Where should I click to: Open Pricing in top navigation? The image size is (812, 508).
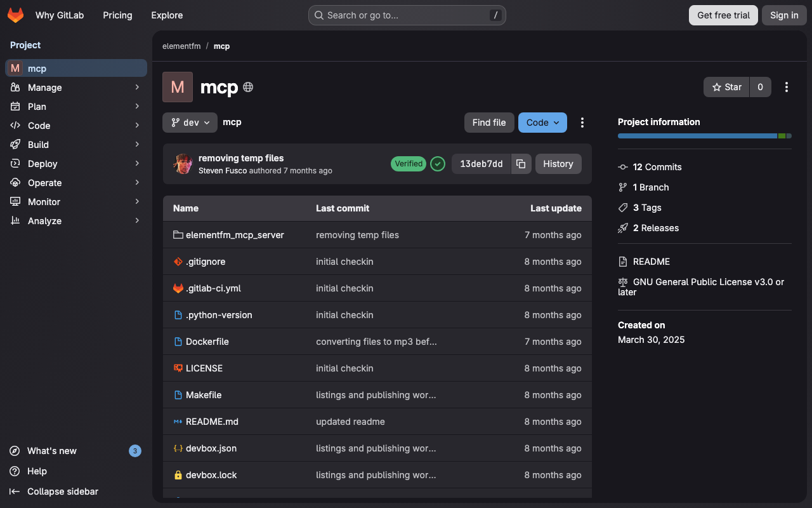[x=117, y=15]
